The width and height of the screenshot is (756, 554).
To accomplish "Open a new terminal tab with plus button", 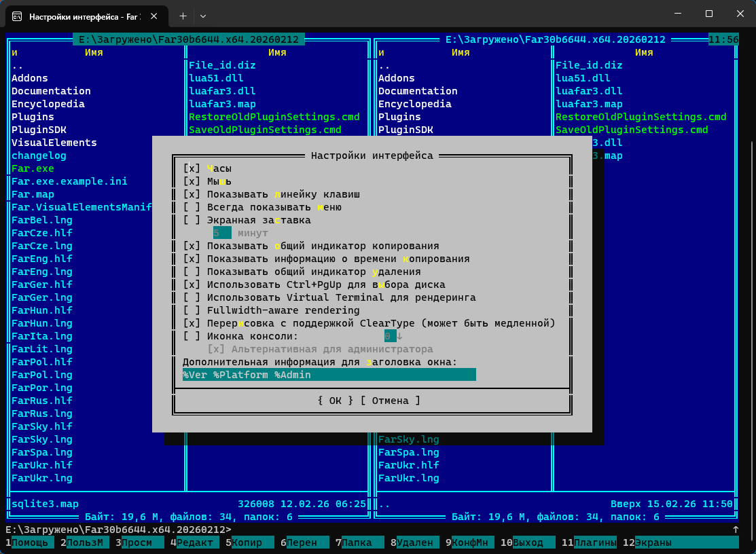I will click(x=183, y=16).
